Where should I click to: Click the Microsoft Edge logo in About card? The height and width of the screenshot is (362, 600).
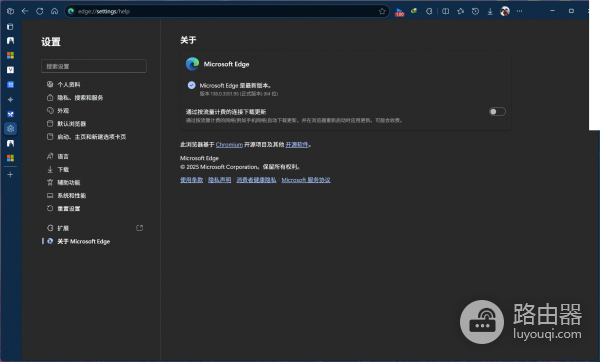pos(192,64)
